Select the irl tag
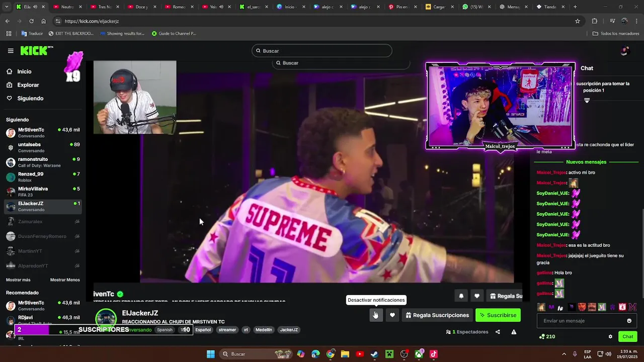The width and height of the screenshot is (644, 362). coord(246,330)
